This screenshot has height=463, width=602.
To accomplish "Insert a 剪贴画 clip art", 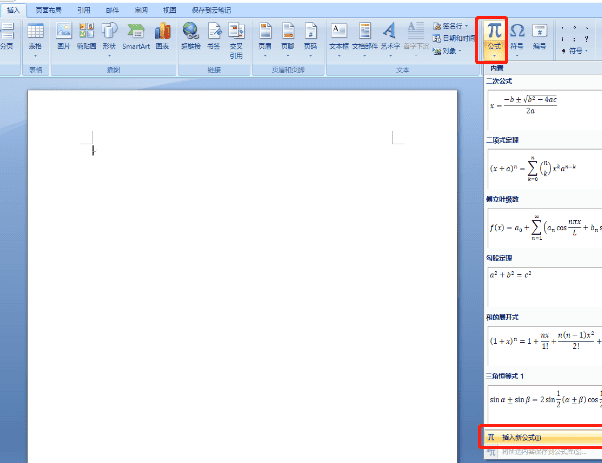I will click(89, 36).
